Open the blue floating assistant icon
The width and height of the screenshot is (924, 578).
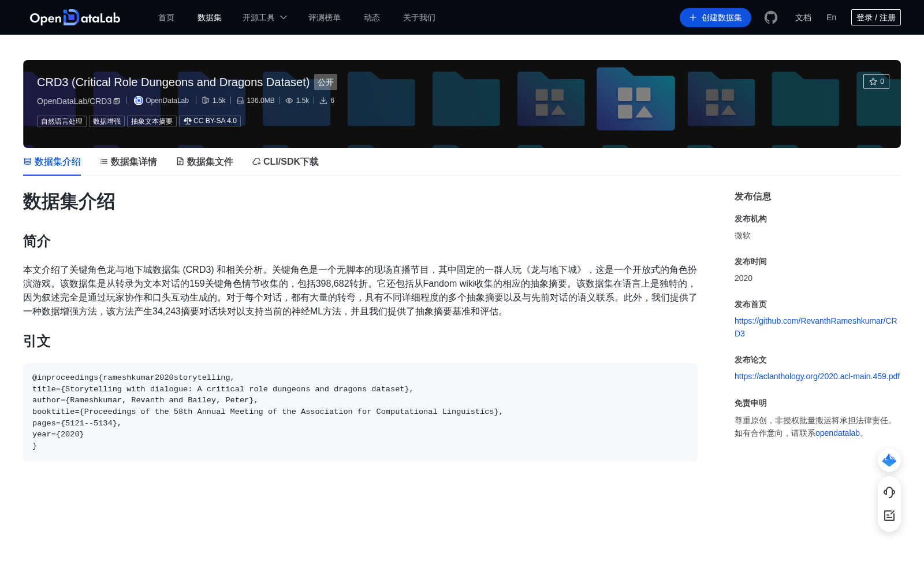(x=889, y=460)
